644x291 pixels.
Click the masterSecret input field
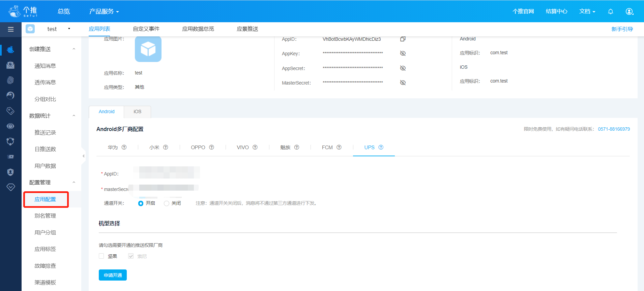(164, 188)
